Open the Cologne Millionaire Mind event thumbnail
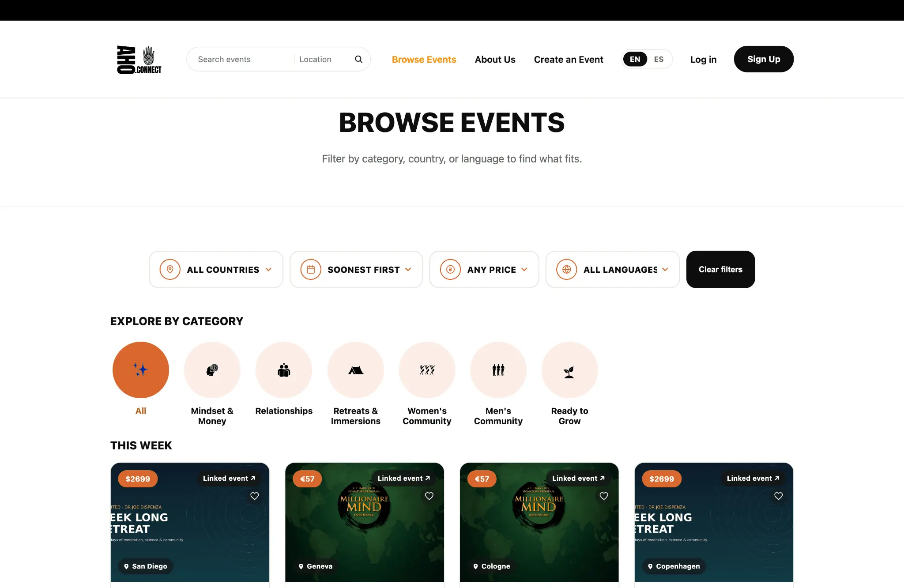 (539, 522)
